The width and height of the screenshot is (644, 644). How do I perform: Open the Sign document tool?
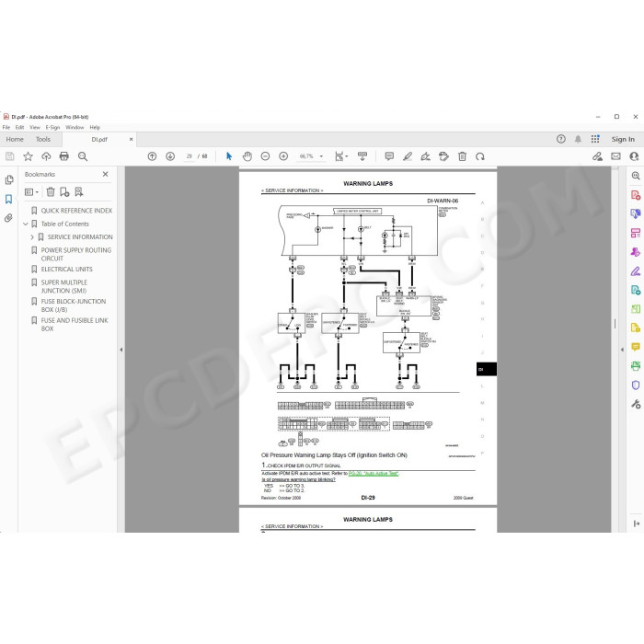pyautogui.click(x=425, y=156)
